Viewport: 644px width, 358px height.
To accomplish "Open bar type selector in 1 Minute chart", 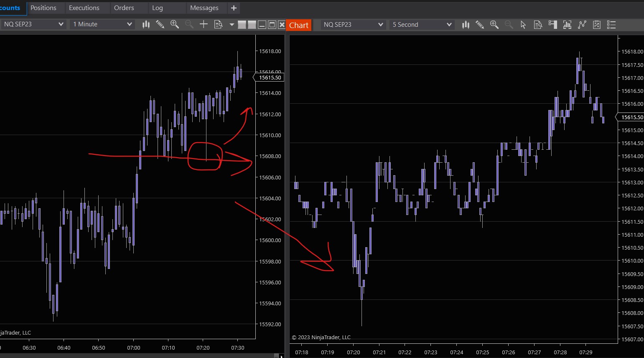I will (x=146, y=25).
